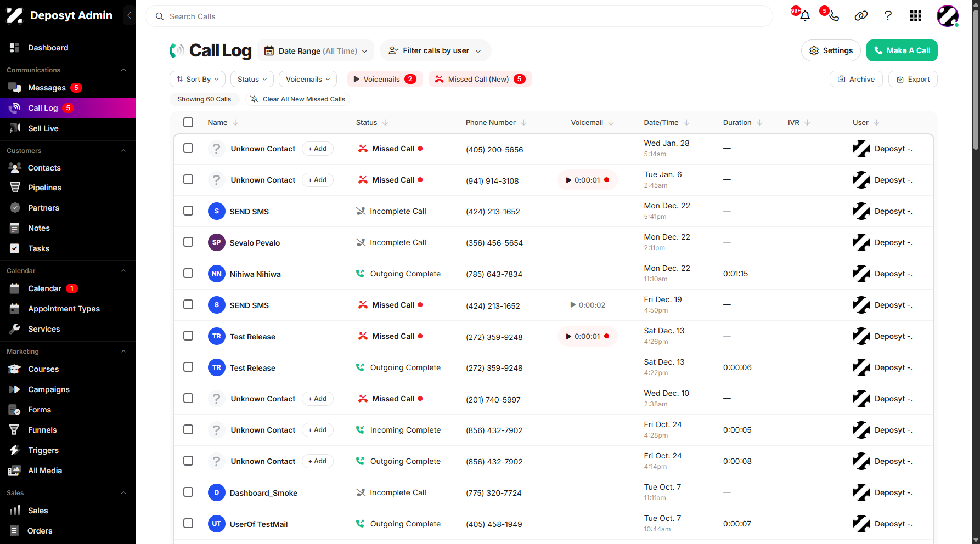Go to the Dashboard page
Viewport: 980px width, 544px height.
coord(48,48)
